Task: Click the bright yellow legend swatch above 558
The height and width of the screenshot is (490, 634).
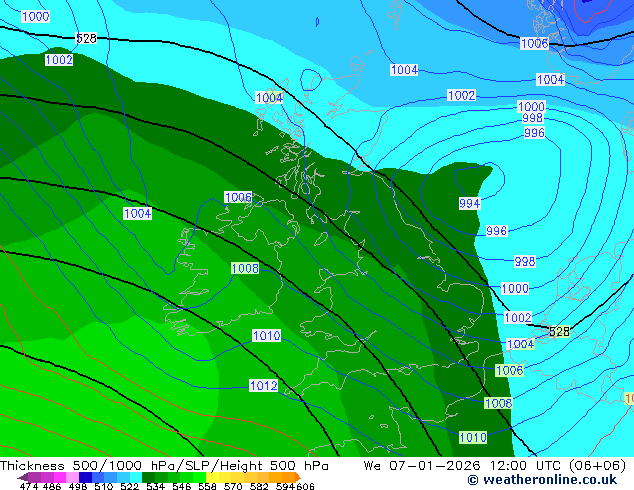Action: 213,477
